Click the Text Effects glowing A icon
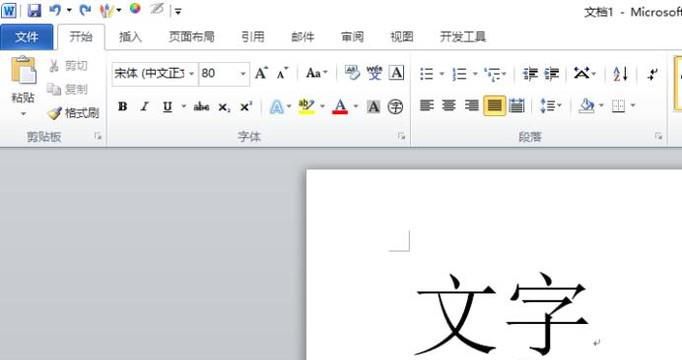Screen dimensions: 682x360 point(277,107)
